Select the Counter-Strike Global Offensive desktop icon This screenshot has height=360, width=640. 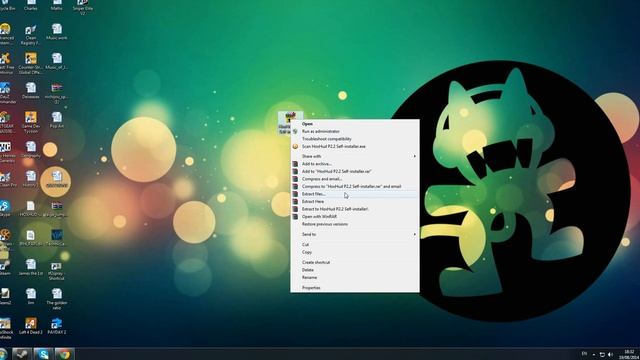click(x=31, y=63)
